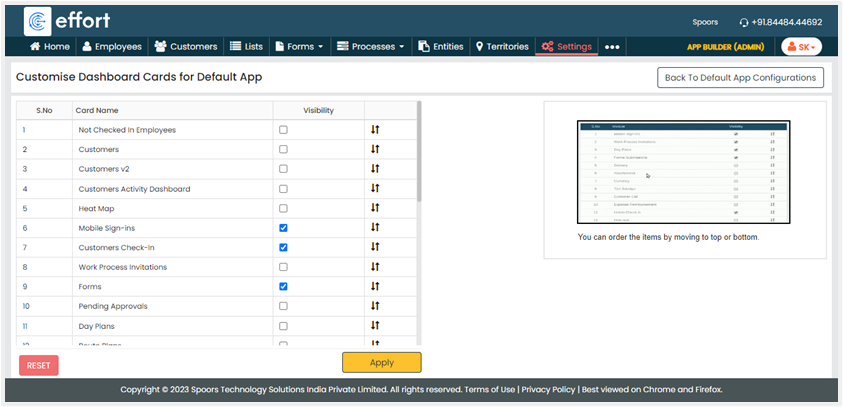Click reorder arrows for Customers v2
The width and height of the screenshot is (843, 407).
pyautogui.click(x=375, y=169)
